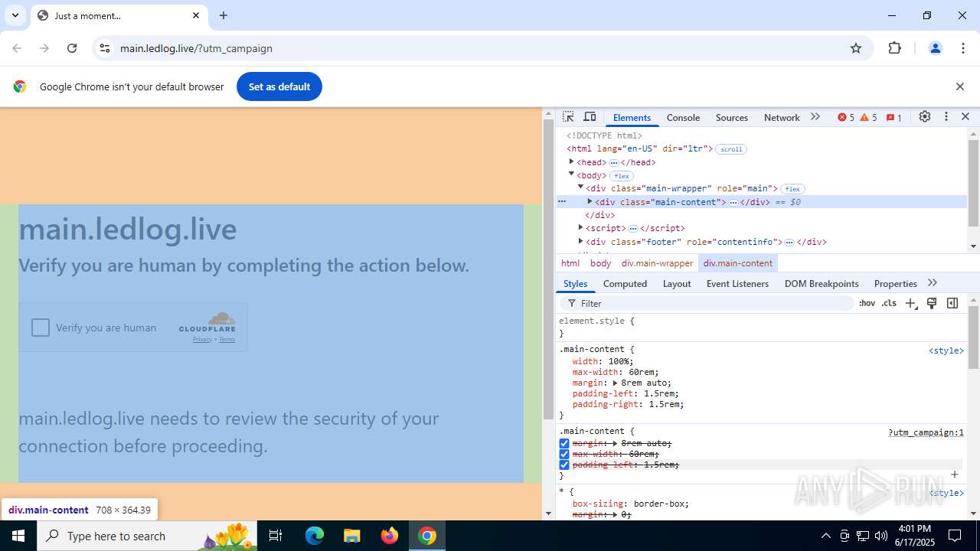Open DevTools settings gear
Image resolution: width=980 pixels, height=551 pixels.
(925, 117)
